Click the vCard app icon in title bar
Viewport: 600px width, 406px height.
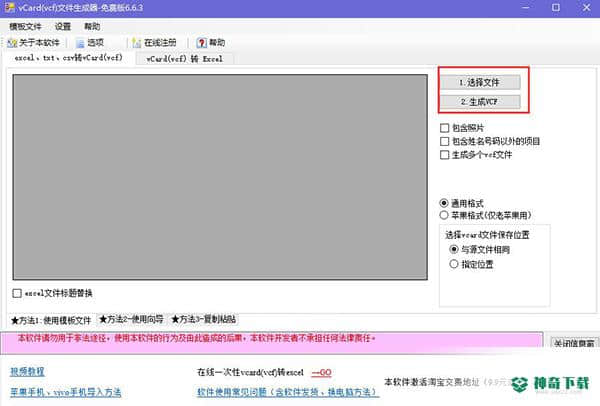pos(10,7)
